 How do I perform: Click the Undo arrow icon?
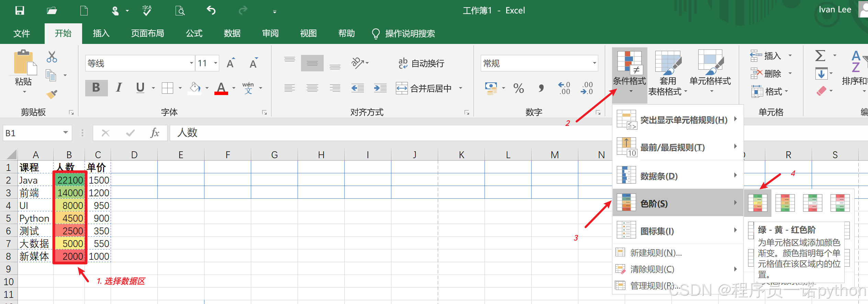[x=211, y=11]
